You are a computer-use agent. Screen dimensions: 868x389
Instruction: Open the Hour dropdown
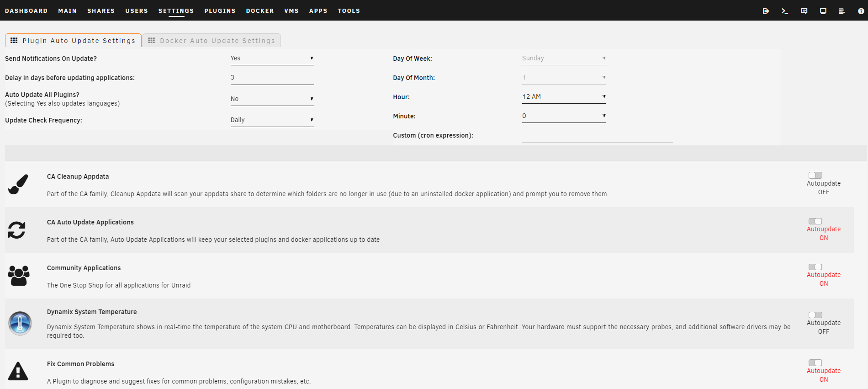click(564, 97)
